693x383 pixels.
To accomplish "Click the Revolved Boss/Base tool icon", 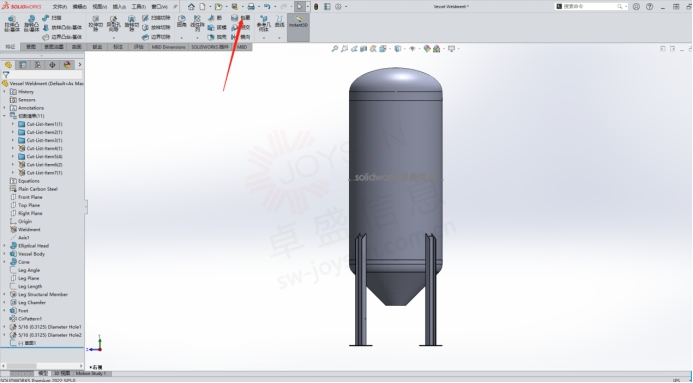I will point(31,24).
